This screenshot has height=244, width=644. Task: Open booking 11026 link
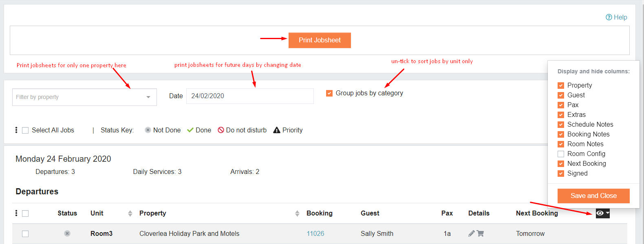(315, 233)
